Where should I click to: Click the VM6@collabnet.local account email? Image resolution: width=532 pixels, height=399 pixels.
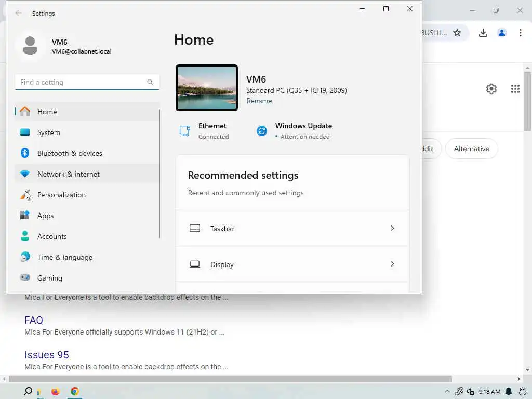tap(82, 51)
